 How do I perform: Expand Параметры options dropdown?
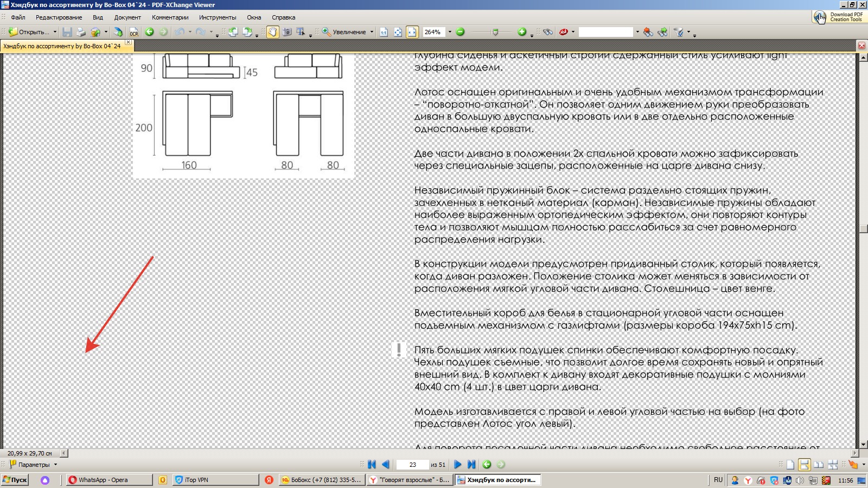coord(55,465)
